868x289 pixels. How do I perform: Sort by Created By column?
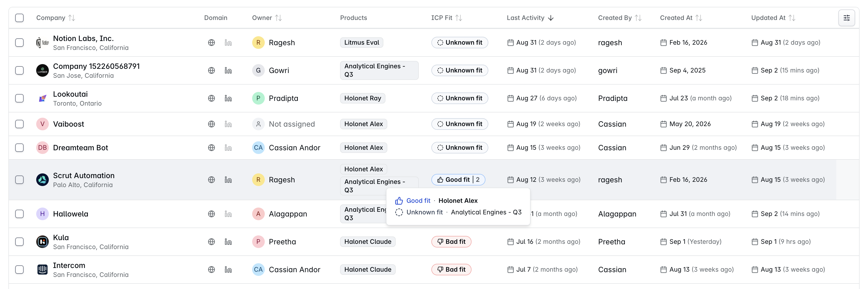coord(620,18)
